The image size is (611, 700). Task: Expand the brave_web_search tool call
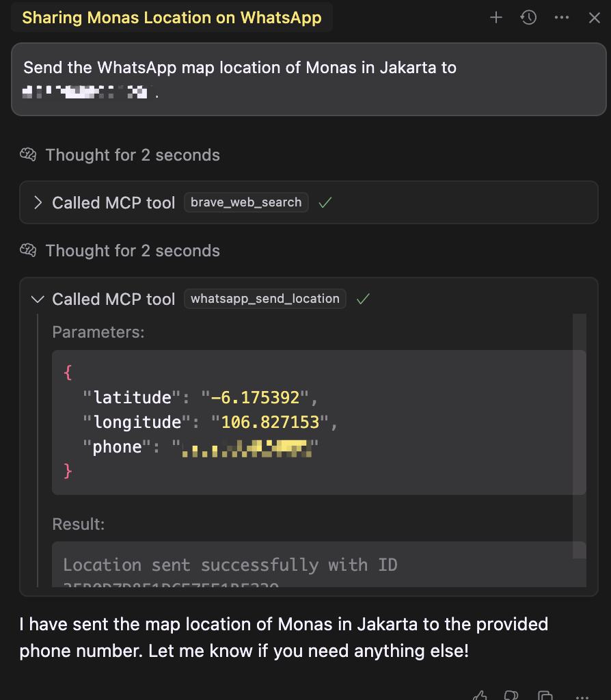coord(38,202)
